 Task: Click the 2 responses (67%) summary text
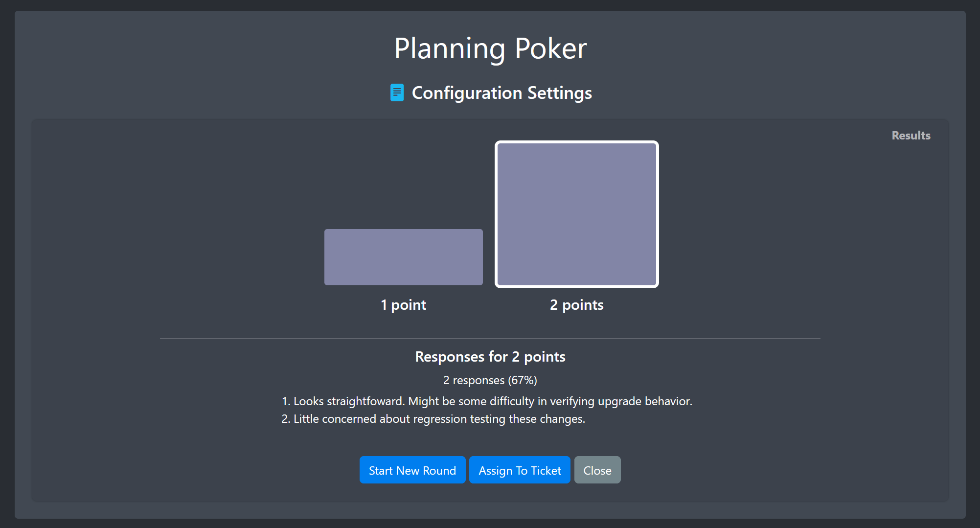(490, 380)
